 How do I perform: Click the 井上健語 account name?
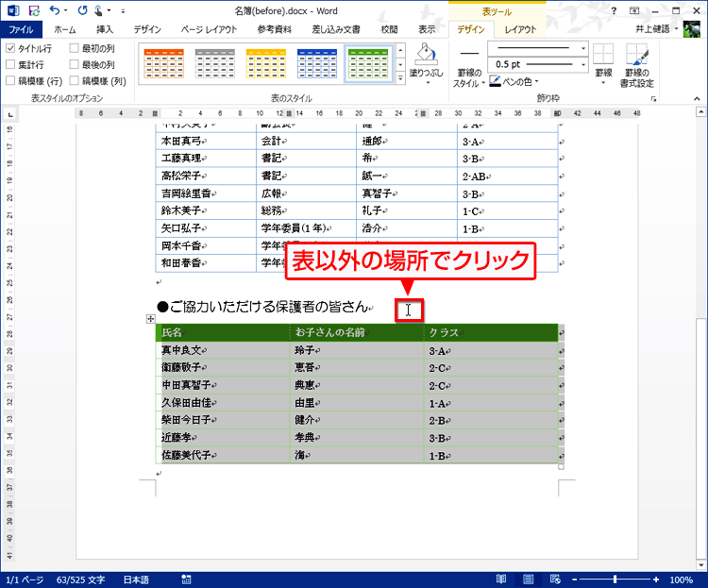(x=652, y=29)
